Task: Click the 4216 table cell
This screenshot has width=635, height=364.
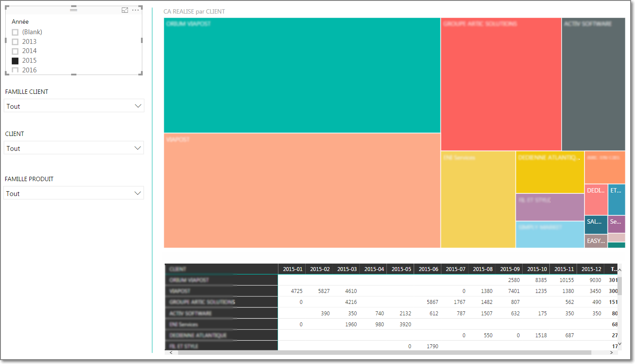Action: click(x=351, y=302)
